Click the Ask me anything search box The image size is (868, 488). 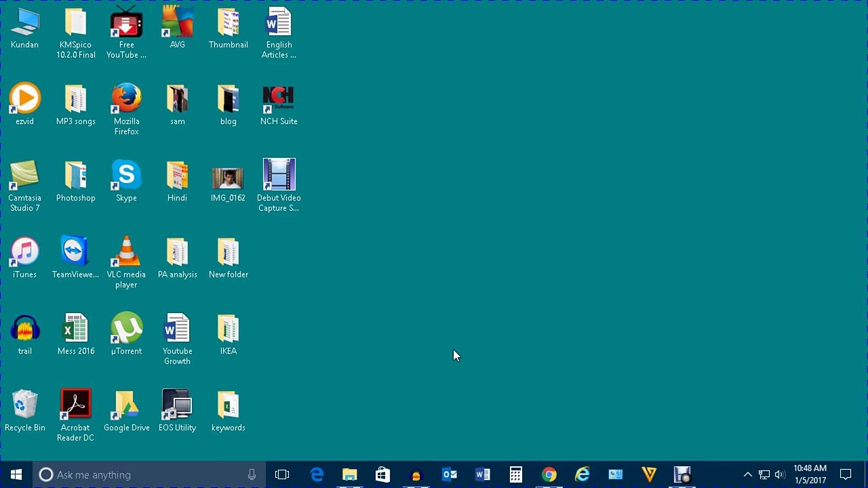(x=149, y=474)
